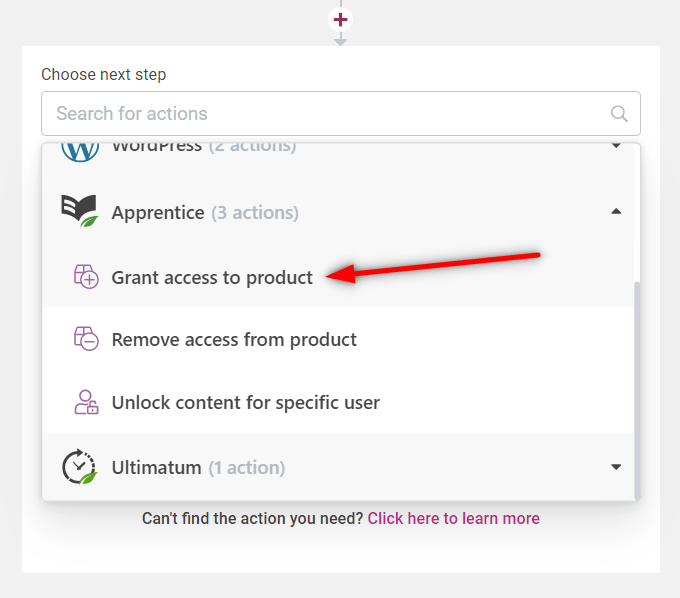Click the Remove access product-minus icon

[86, 339]
